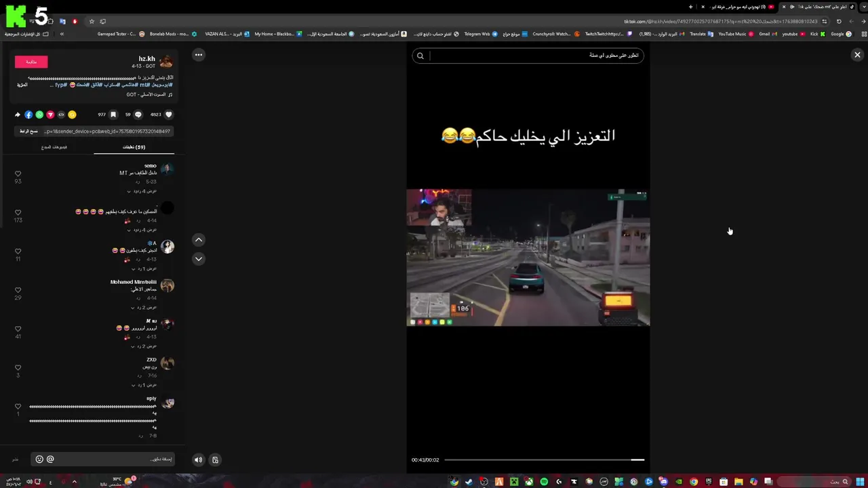Bookmark the video to favorites
Viewport: 868px width, 488px height.
(x=113, y=115)
